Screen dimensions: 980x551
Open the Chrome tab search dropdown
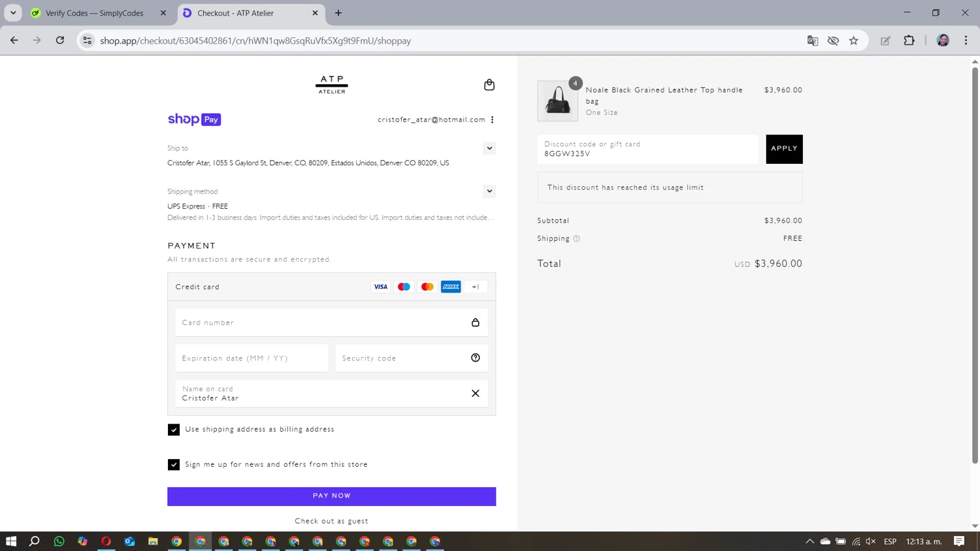(13, 13)
